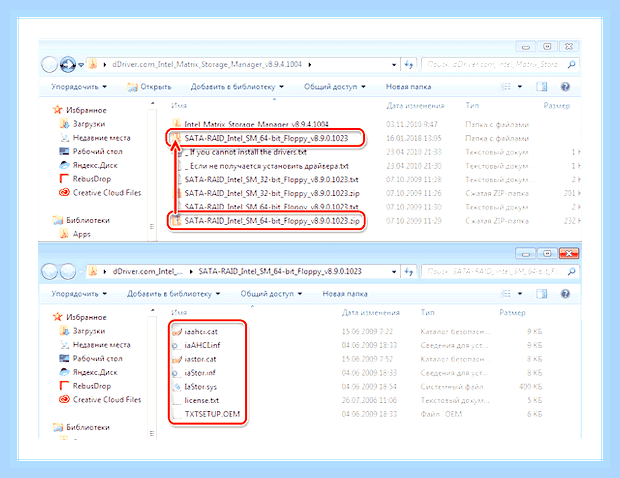This screenshot has width=620, height=478.
Task: Open Загрузки in the upper window sidebar
Action: coord(82,124)
